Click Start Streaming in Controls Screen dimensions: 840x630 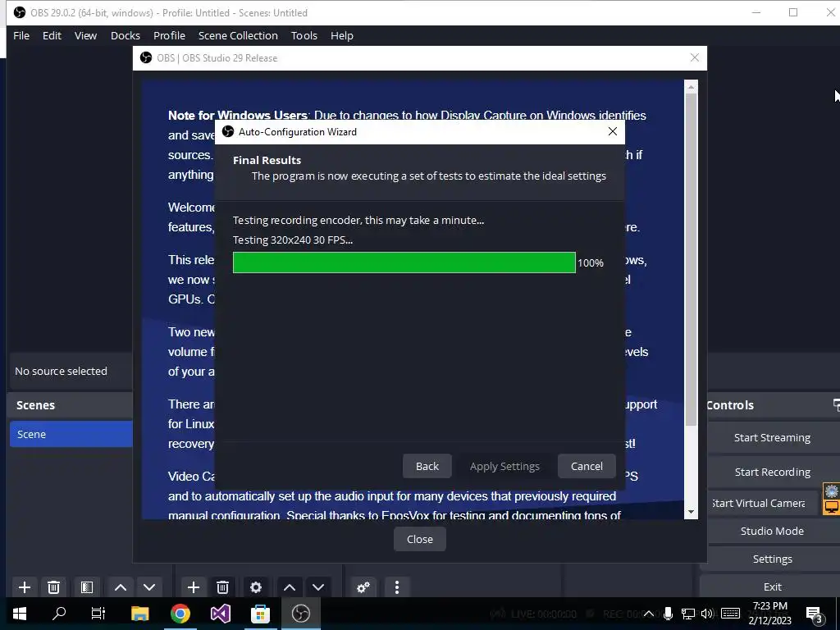(772, 438)
